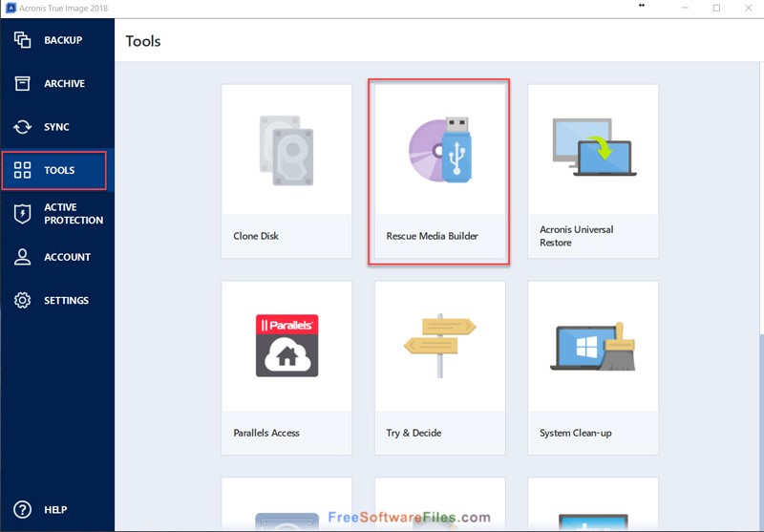Click the Acronis app logo in title bar
The width and height of the screenshot is (764, 532).
pyautogui.click(x=11, y=8)
